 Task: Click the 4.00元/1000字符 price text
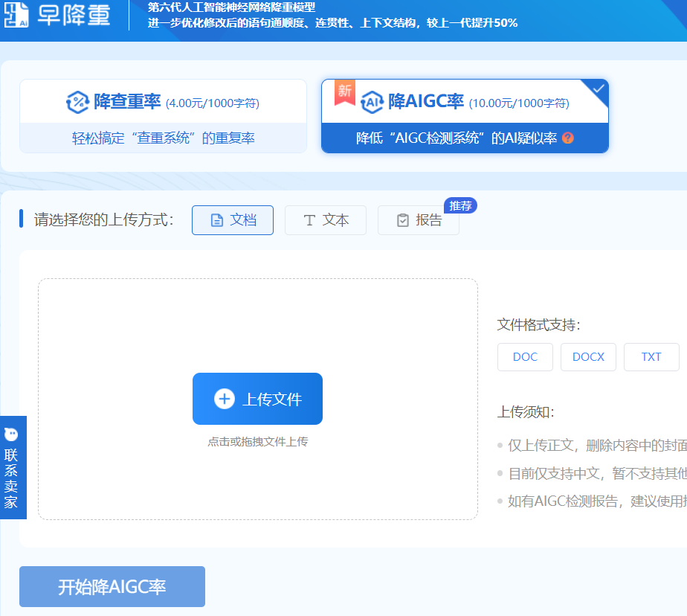[213, 103]
